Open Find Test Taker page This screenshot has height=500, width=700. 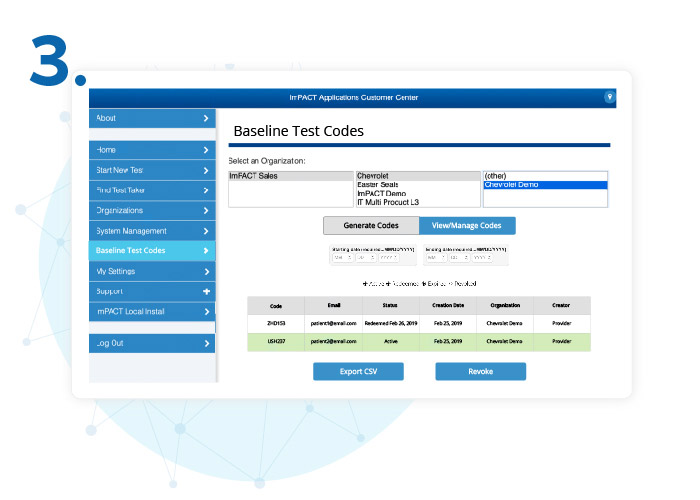(152, 191)
